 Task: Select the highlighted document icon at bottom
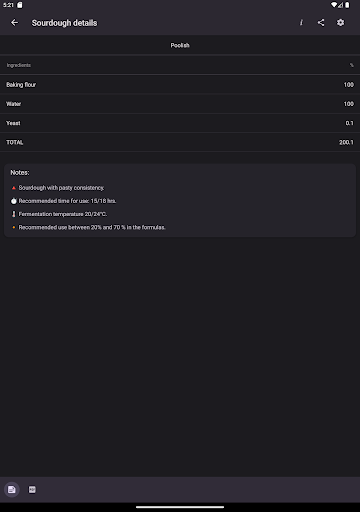12,489
